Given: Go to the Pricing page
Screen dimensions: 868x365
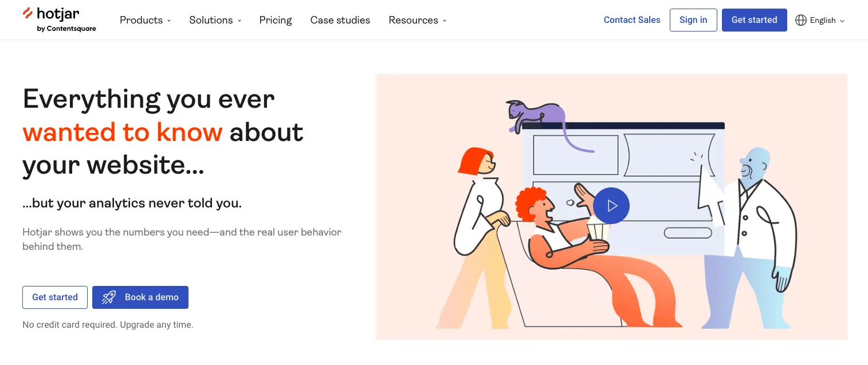Looking at the screenshot, I should point(276,20).
